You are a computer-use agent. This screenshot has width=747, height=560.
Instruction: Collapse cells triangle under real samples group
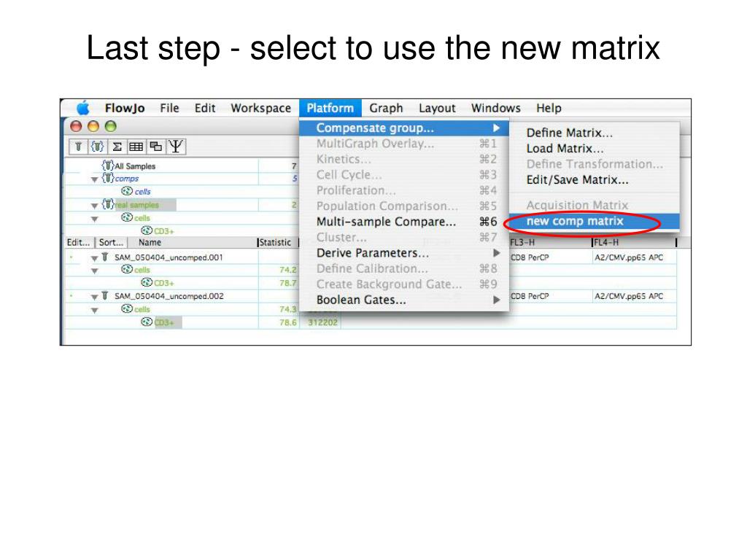tap(94, 219)
